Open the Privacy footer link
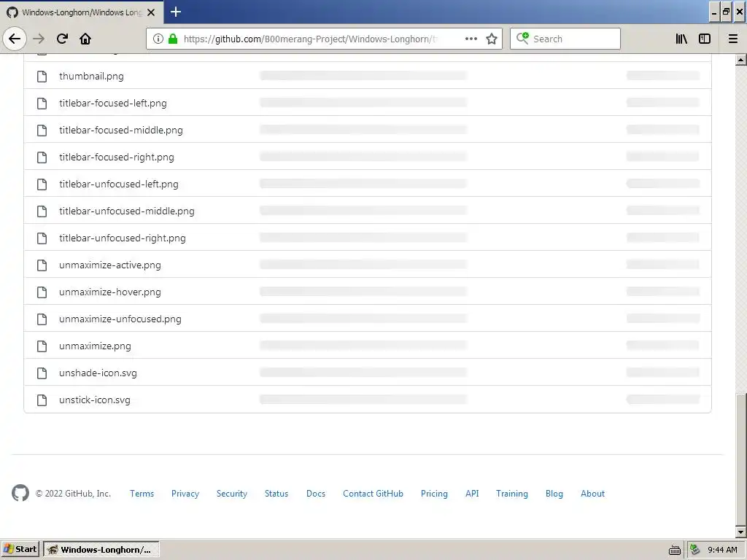The width and height of the screenshot is (747, 560). pos(185,494)
